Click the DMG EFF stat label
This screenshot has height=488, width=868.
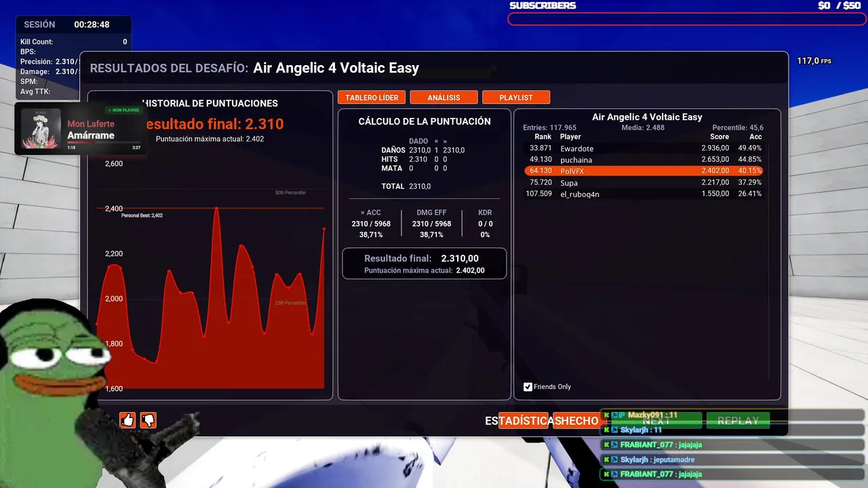[x=431, y=213]
